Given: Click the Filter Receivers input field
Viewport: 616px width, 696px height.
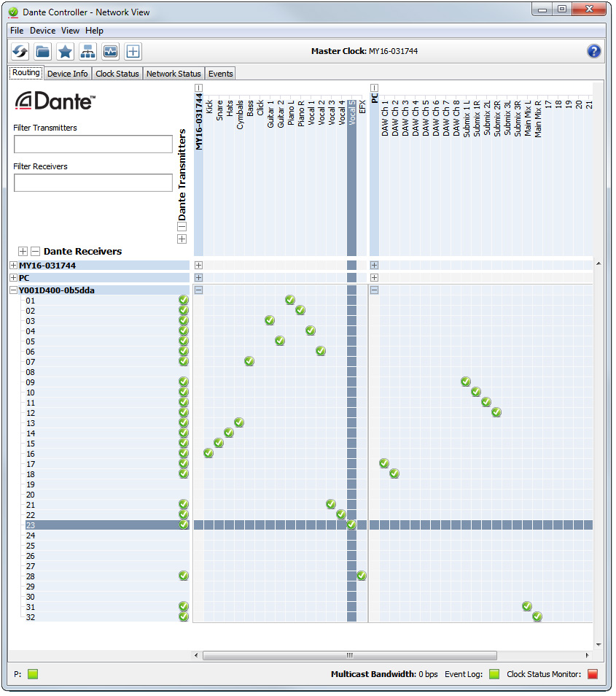Looking at the screenshot, I should click(93, 183).
